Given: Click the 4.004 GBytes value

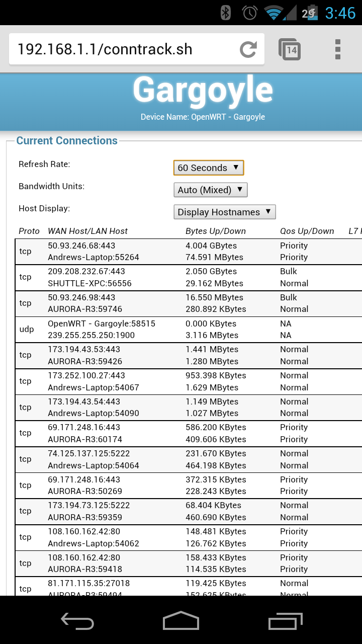Looking at the screenshot, I should (211, 246).
